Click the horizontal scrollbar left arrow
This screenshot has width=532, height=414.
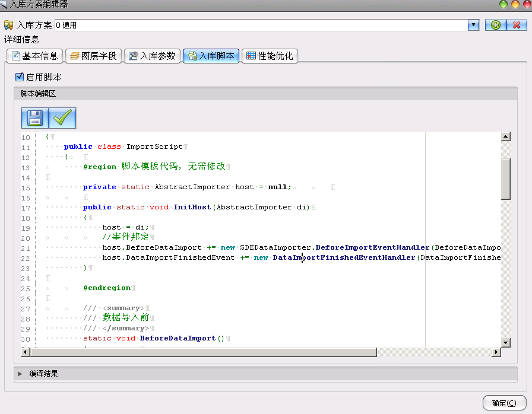(x=26, y=352)
